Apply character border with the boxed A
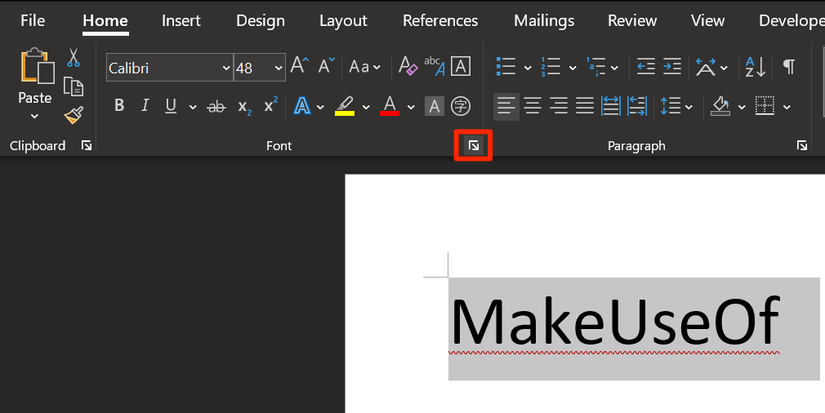The height and width of the screenshot is (413, 825). (x=461, y=67)
